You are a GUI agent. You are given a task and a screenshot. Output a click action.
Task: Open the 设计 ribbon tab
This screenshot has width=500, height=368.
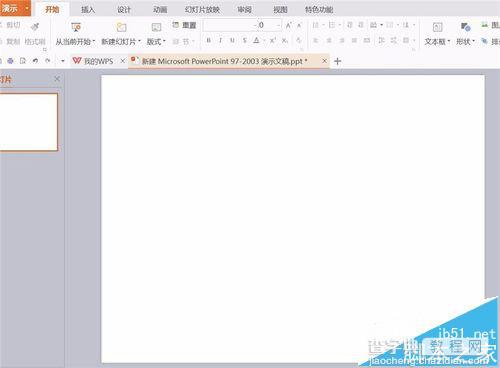[124, 10]
